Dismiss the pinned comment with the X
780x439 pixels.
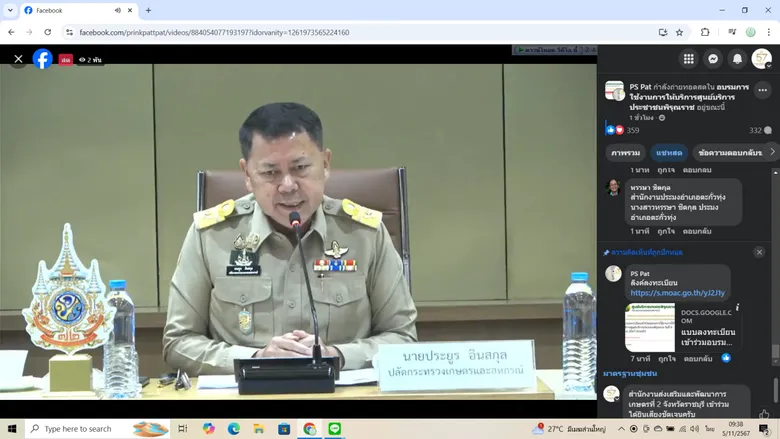(x=759, y=252)
